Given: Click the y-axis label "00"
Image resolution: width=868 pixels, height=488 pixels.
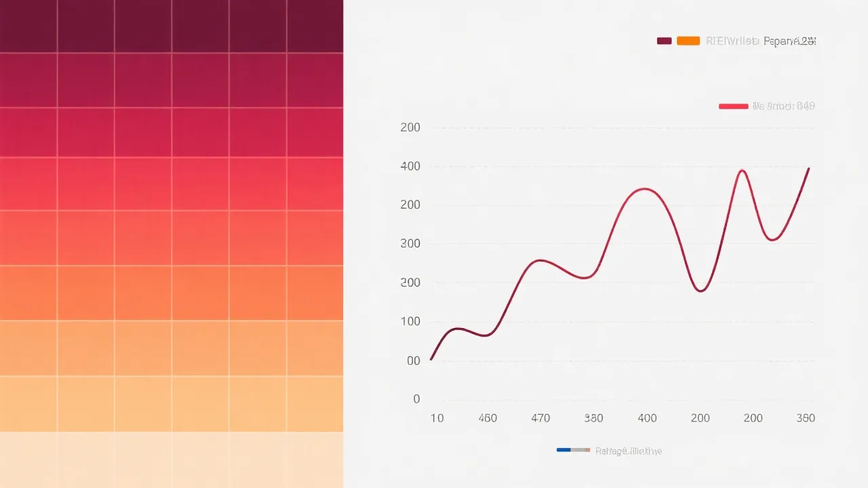Looking at the screenshot, I should (x=413, y=361).
